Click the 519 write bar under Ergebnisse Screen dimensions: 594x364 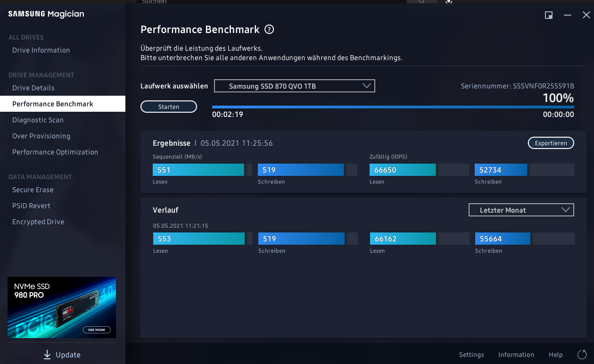pyautogui.click(x=307, y=170)
